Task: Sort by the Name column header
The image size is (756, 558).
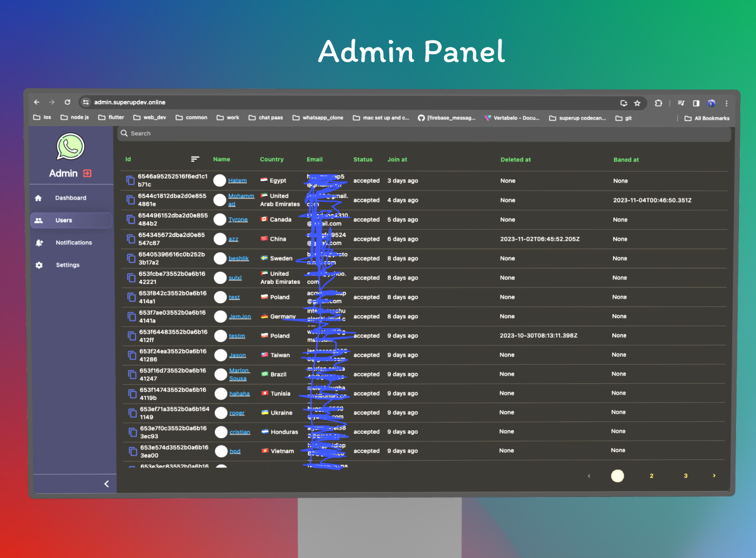Action: 221,159
